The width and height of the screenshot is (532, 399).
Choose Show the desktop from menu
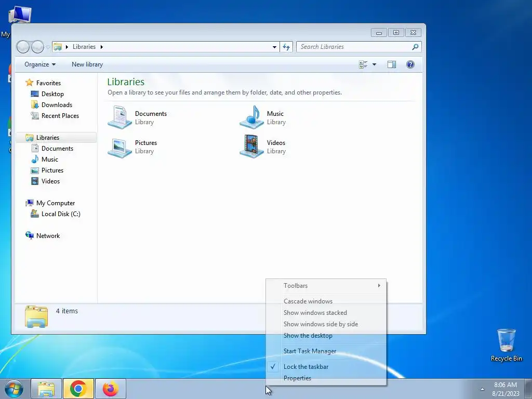pos(326,336)
